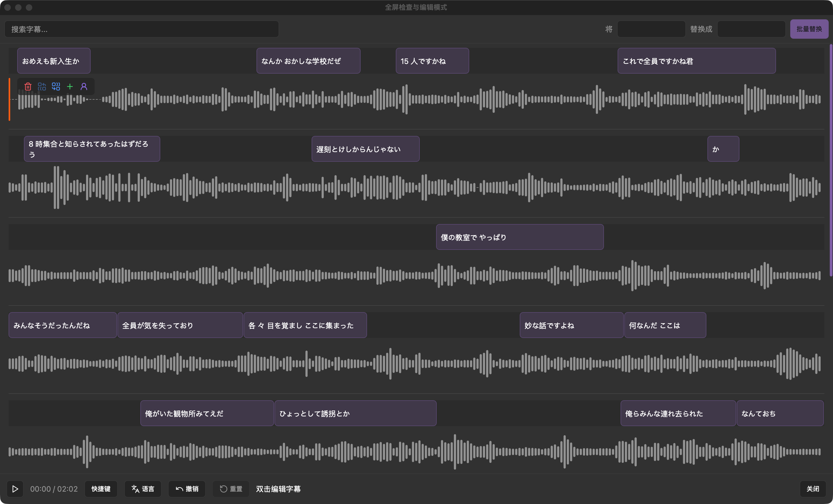Viewport: 833px width, 504px height.
Task: Select subtitle block 遅刻とけしからんじゃない
Action: click(x=365, y=149)
